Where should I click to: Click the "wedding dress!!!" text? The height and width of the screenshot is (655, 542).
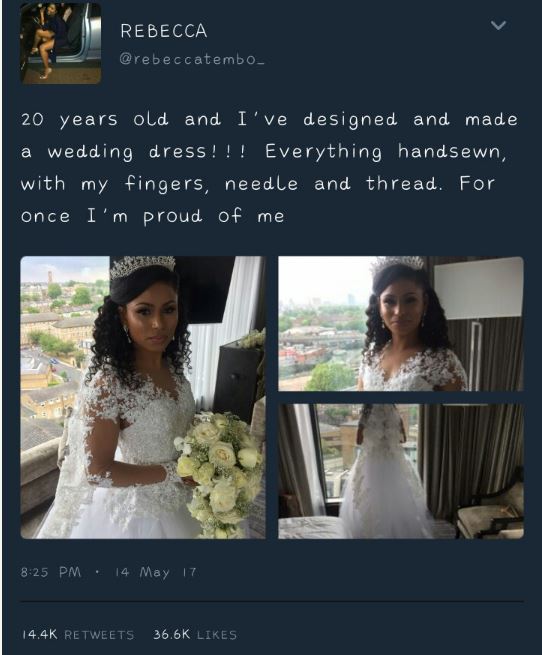[x=146, y=152]
